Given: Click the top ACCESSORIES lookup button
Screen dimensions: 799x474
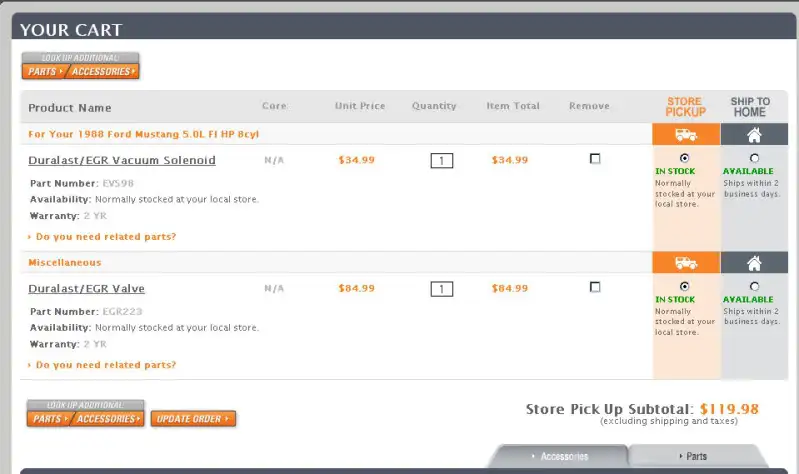Looking at the screenshot, I should coord(102,71).
